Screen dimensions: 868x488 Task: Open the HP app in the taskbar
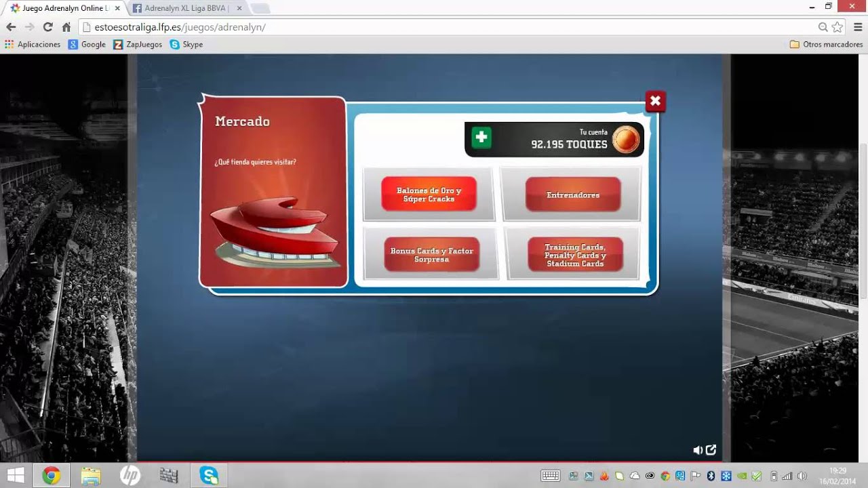(x=130, y=475)
